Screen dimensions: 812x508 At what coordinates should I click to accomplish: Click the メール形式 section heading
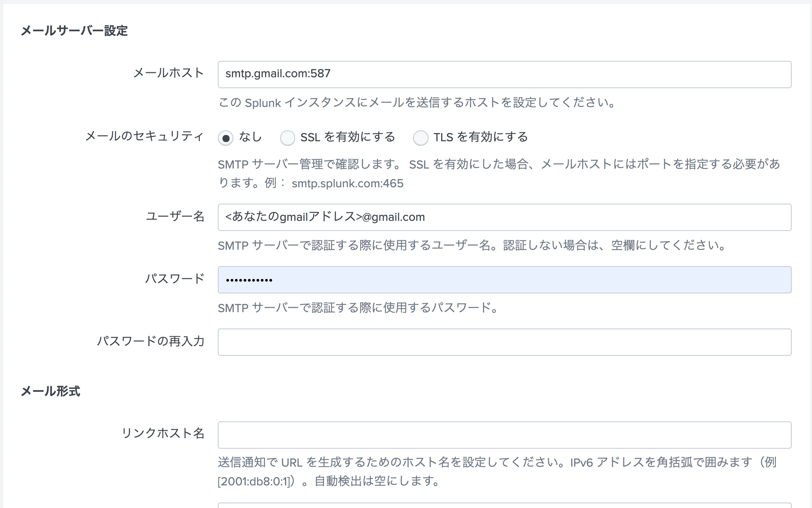pos(50,391)
